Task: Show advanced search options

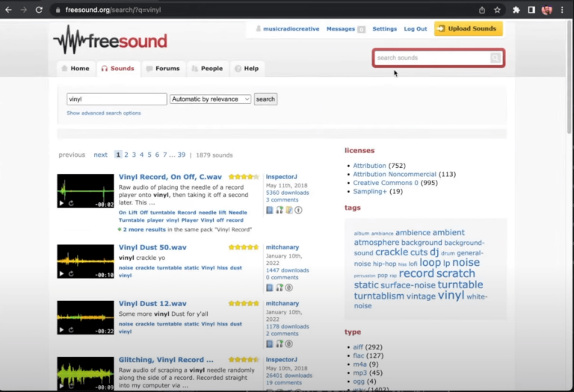Action: click(104, 113)
